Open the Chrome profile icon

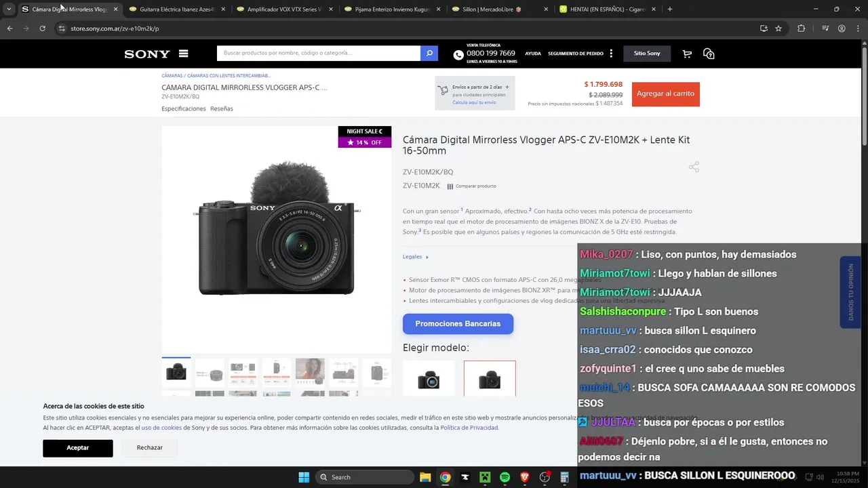(x=842, y=28)
